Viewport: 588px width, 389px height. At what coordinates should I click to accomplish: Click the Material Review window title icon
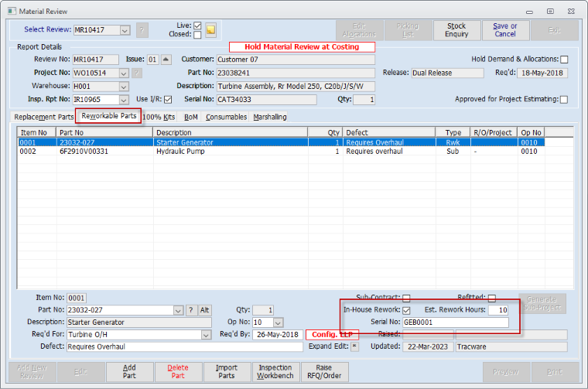[x=12, y=11]
